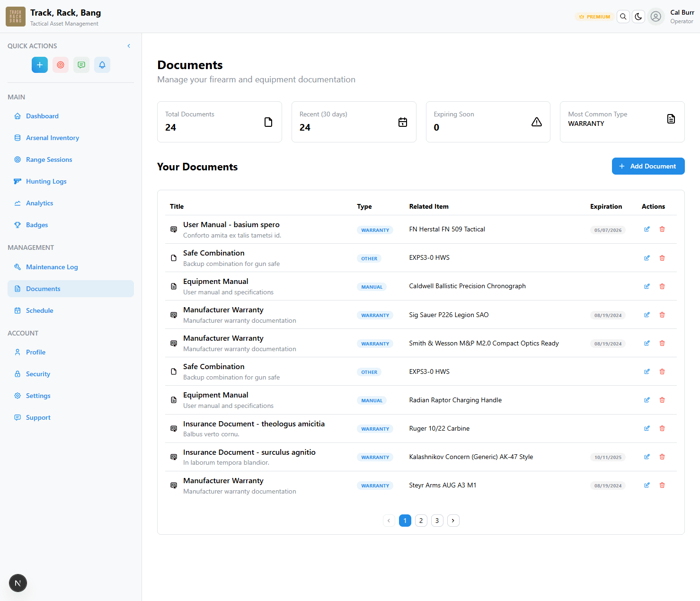700x601 pixels.
Task: Click 'Steyr Arms AUG A3 M1' related item
Action: coord(443,485)
